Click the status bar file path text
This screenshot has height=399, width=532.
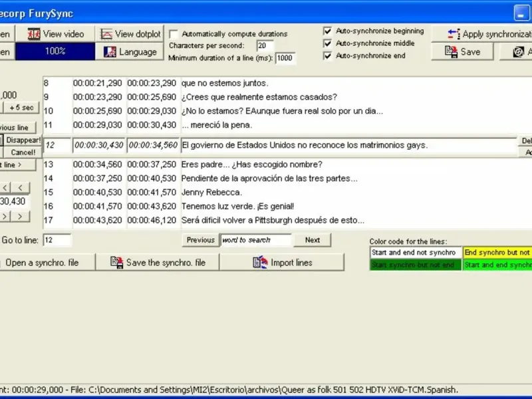coord(273,390)
